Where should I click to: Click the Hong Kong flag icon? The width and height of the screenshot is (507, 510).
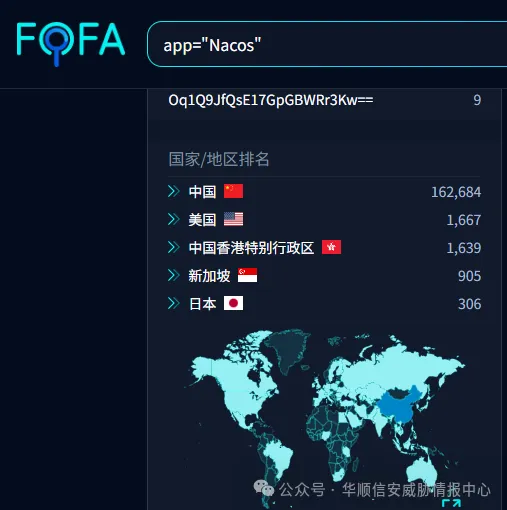coord(331,247)
